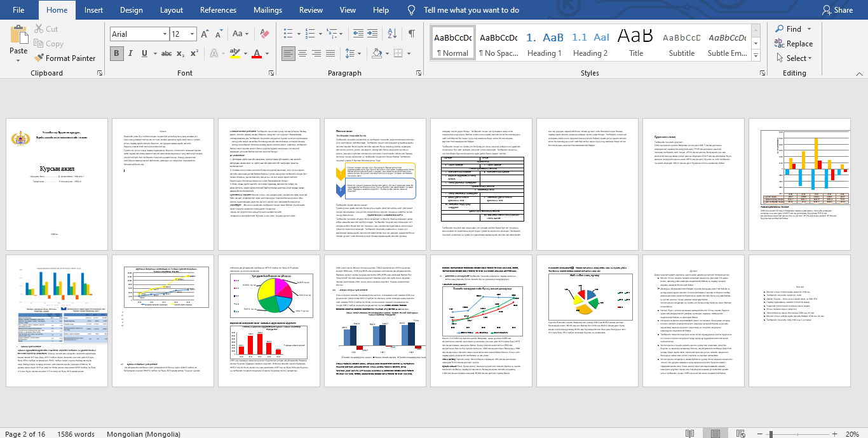
Task: Click the Format Painter brush icon
Action: [x=39, y=58]
